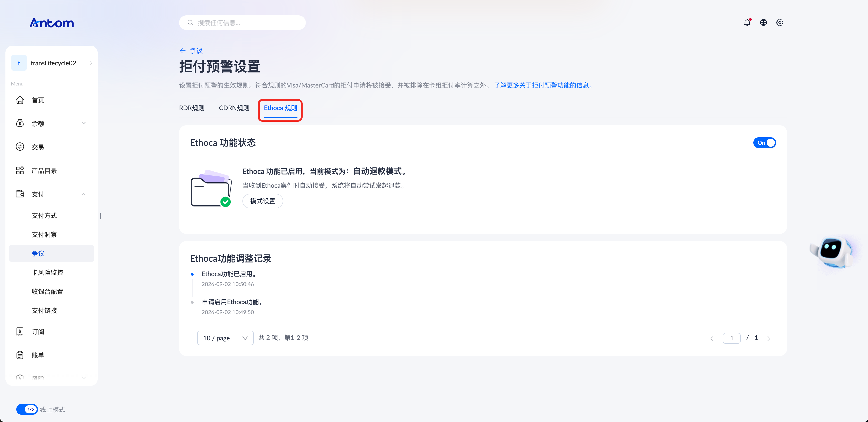Click the money bag icon beside 余额

click(x=20, y=123)
